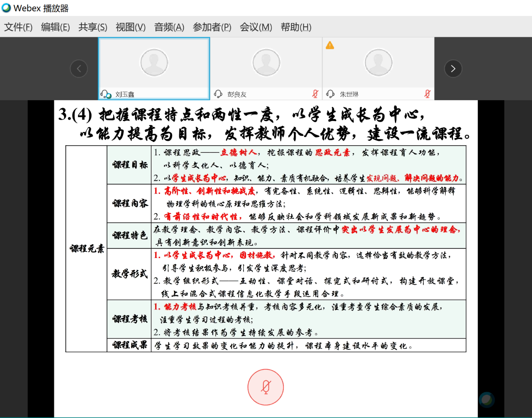Click the muted mic icon beside 朱世琳
The image size is (532, 418).
[427, 94]
